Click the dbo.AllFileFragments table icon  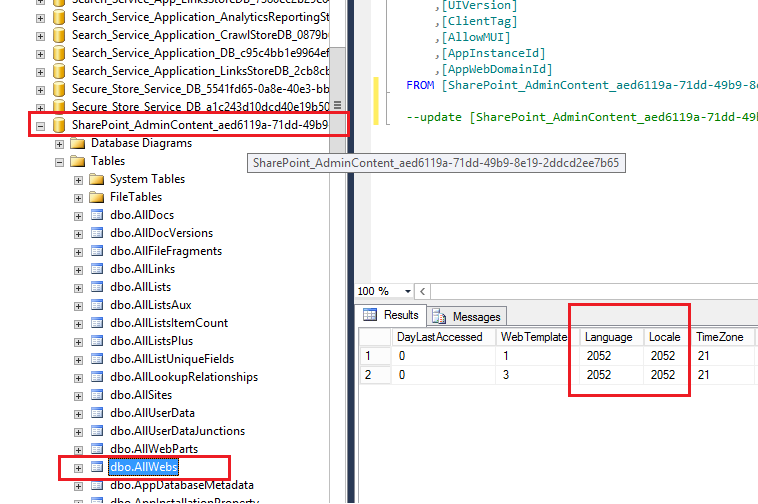click(97, 251)
